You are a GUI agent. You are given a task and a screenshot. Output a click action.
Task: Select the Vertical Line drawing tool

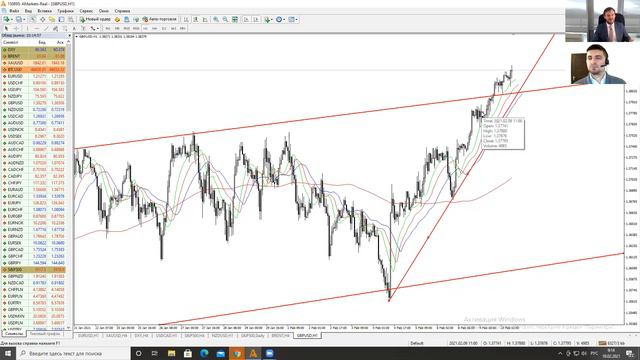coord(27,29)
